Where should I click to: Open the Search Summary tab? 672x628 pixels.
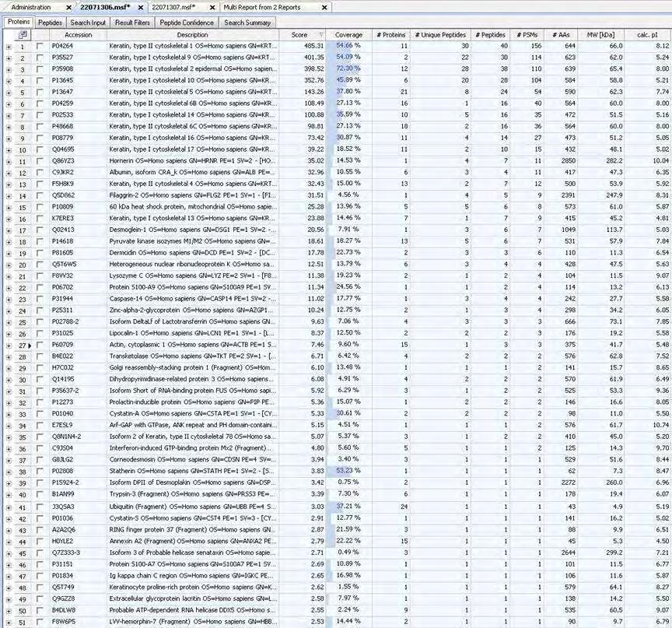(247, 23)
